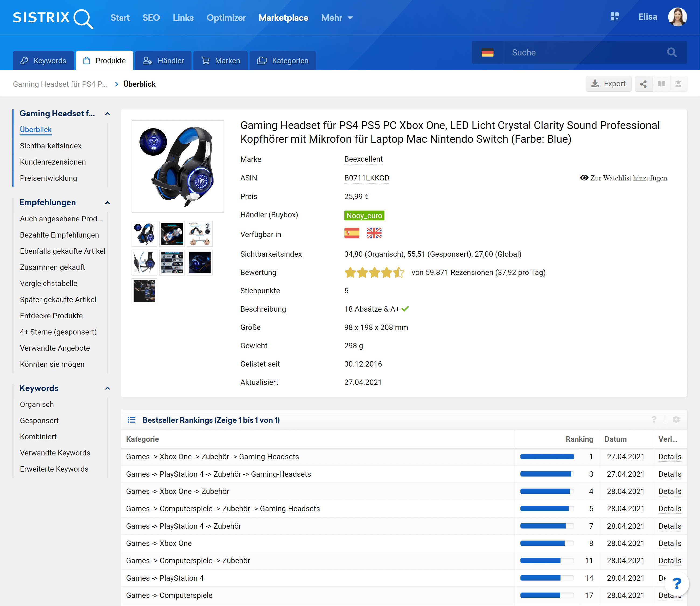Collapse the Keywords sidebar section

[107, 388]
